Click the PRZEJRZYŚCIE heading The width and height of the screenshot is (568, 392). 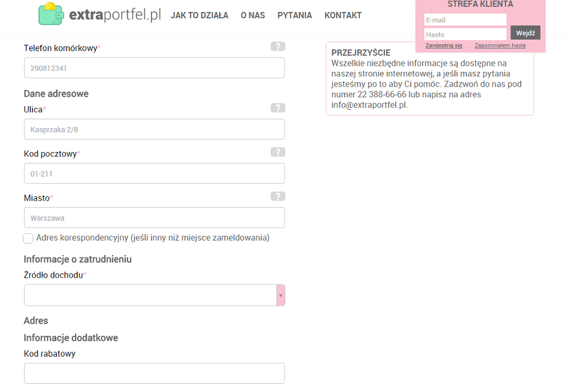click(x=361, y=53)
